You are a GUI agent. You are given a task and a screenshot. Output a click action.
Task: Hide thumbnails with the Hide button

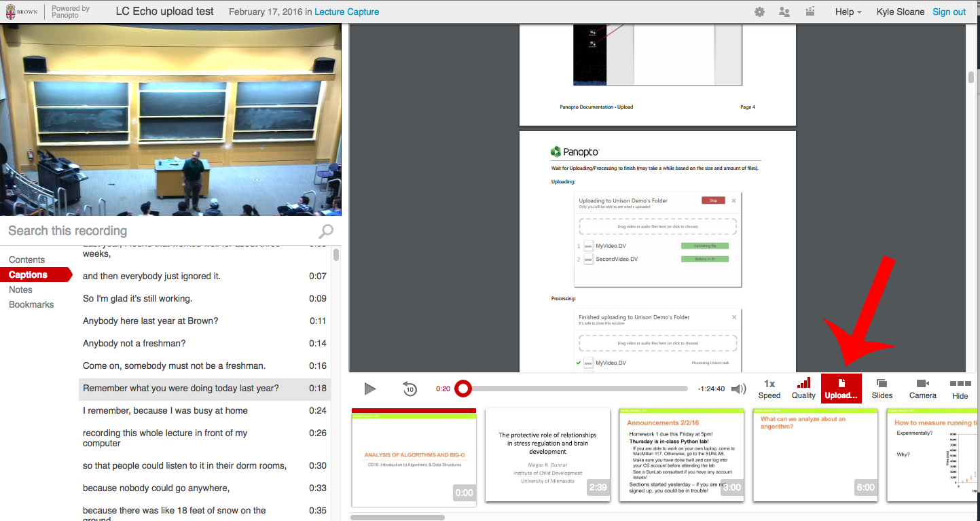[x=960, y=389]
